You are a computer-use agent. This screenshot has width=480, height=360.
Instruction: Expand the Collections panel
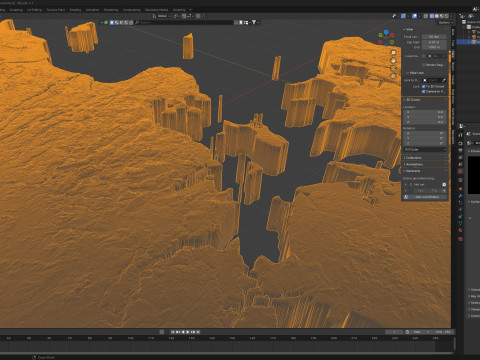point(413,158)
